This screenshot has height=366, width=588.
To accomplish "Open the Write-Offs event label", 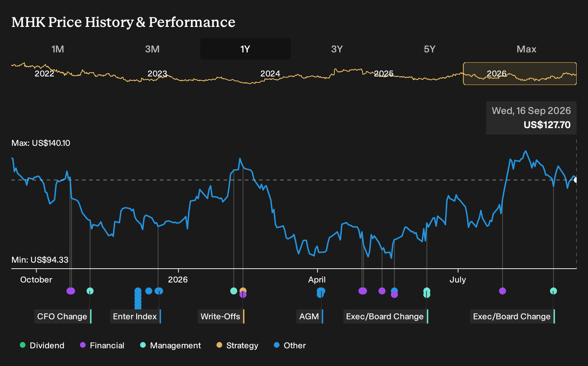I will coord(221,316).
